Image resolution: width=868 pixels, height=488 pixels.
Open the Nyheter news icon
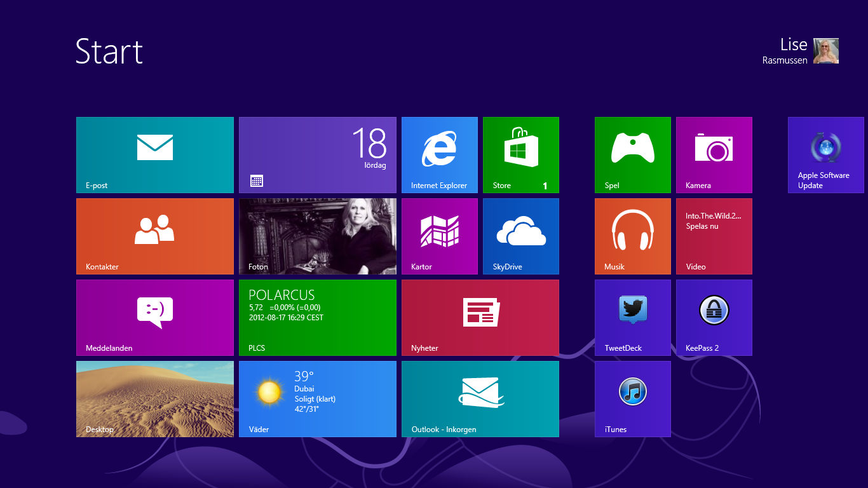(x=480, y=312)
